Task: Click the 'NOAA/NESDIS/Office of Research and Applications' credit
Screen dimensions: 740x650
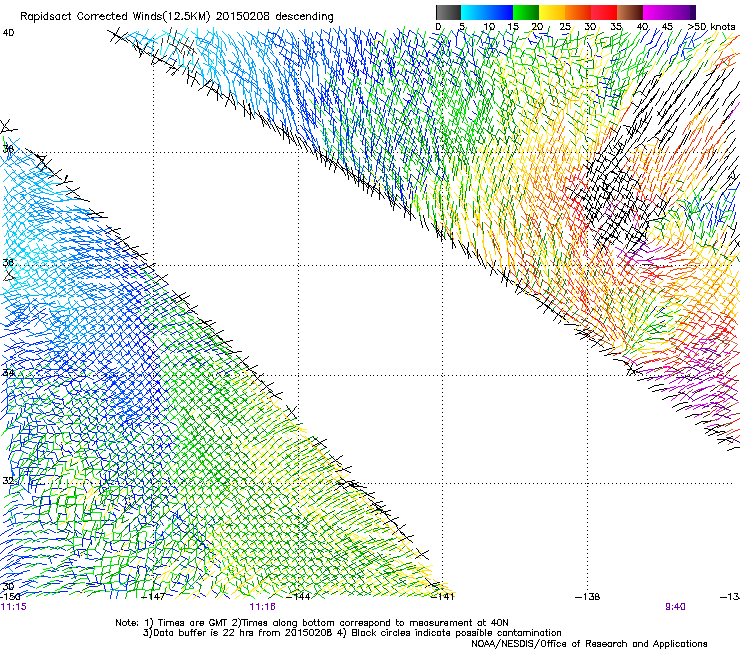Action: coord(589,644)
